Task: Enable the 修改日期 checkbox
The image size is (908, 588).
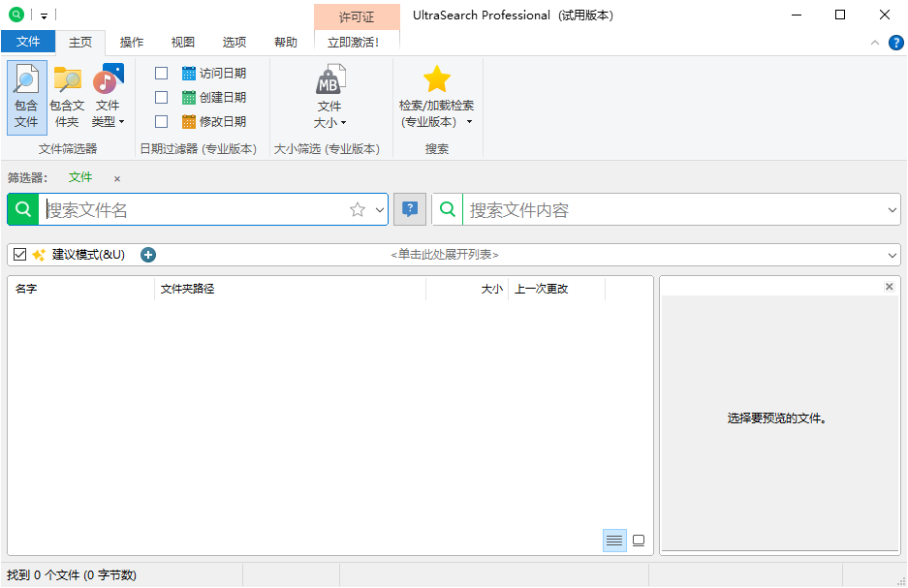Action: pyautogui.click(x=162, y=121)
